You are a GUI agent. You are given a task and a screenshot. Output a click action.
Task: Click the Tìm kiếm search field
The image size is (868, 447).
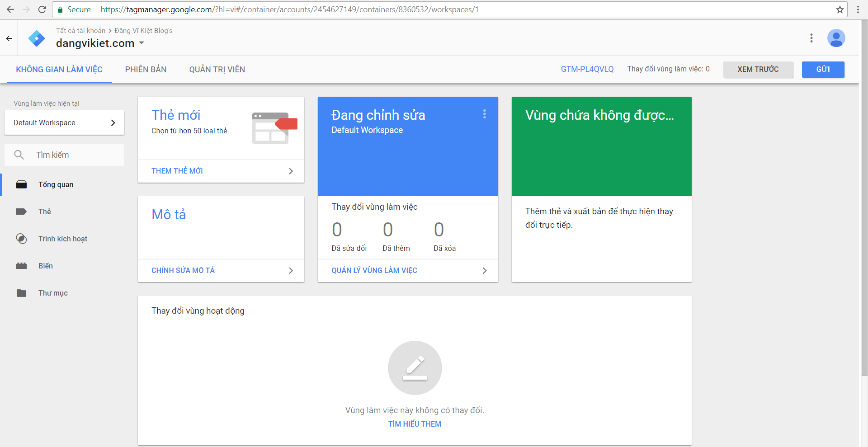(x=64, y=155)
